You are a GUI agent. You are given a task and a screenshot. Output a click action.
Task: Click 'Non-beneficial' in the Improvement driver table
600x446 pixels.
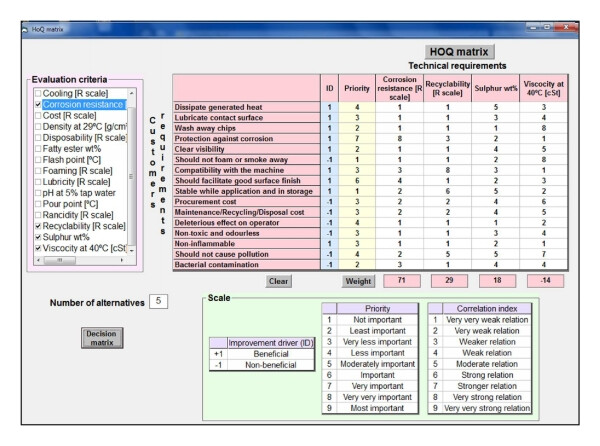click(x=271, y=365)
